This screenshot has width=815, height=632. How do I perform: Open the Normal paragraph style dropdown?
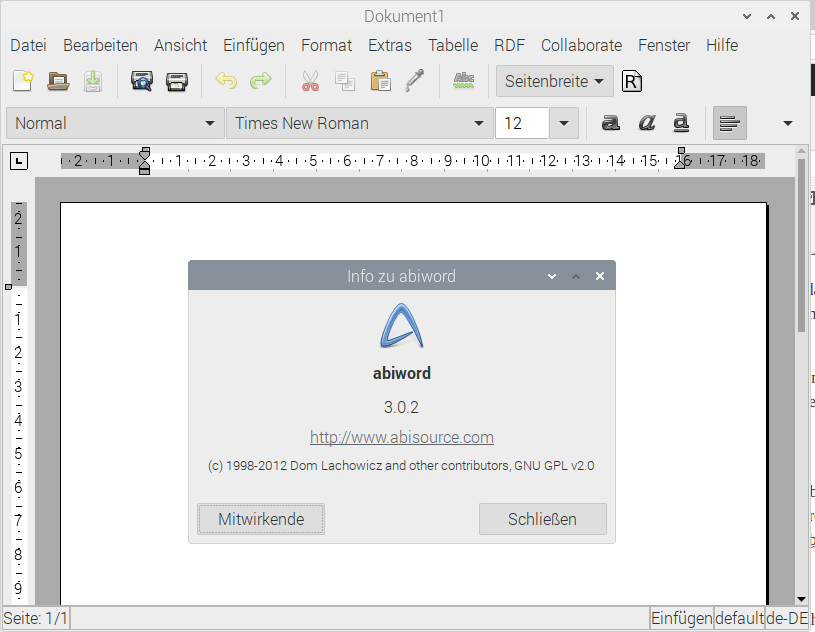[115, 123]
